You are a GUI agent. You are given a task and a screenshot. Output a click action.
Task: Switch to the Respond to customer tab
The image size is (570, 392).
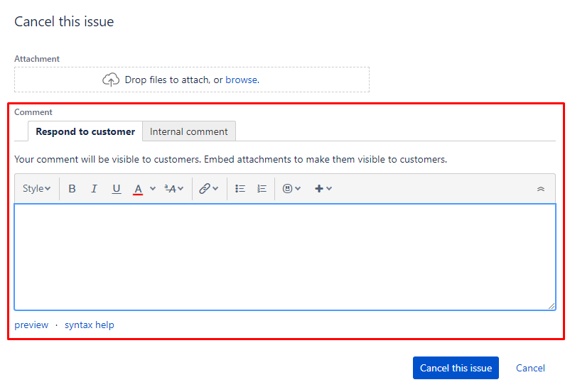85,131
